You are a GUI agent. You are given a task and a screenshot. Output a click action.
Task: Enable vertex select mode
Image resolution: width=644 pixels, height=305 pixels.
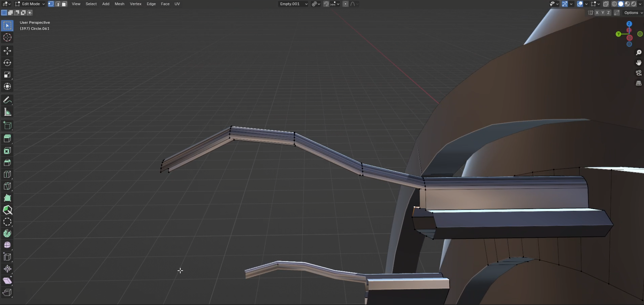(51, 4)
